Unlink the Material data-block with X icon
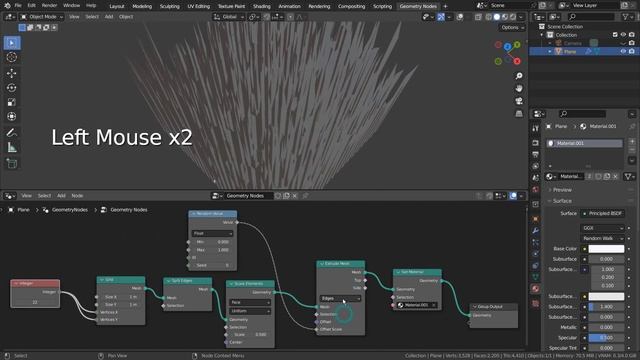This screenshot has width=640, height=360. (616, 176)
